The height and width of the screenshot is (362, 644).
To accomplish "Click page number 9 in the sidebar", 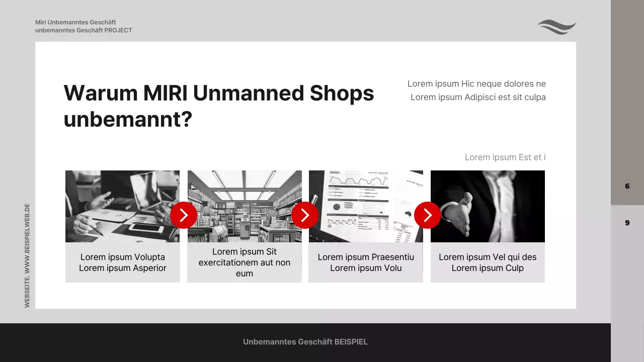I will click(627, 223).
